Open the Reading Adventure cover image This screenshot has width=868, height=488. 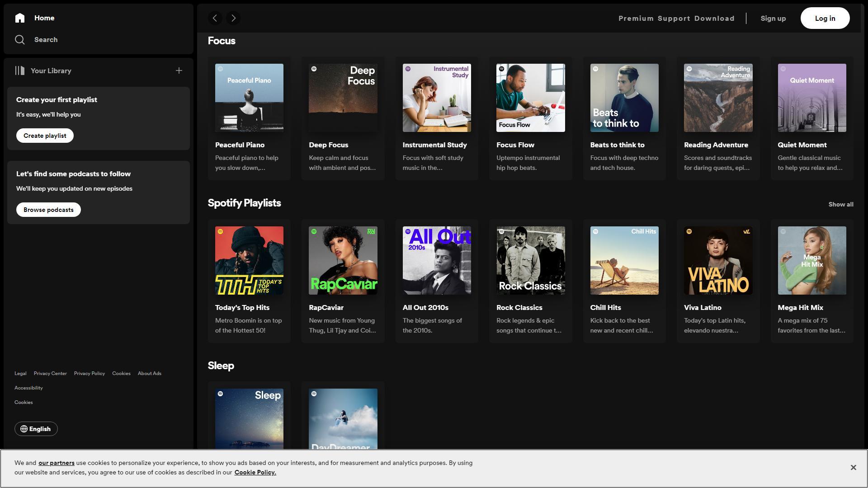coord(718,98)
